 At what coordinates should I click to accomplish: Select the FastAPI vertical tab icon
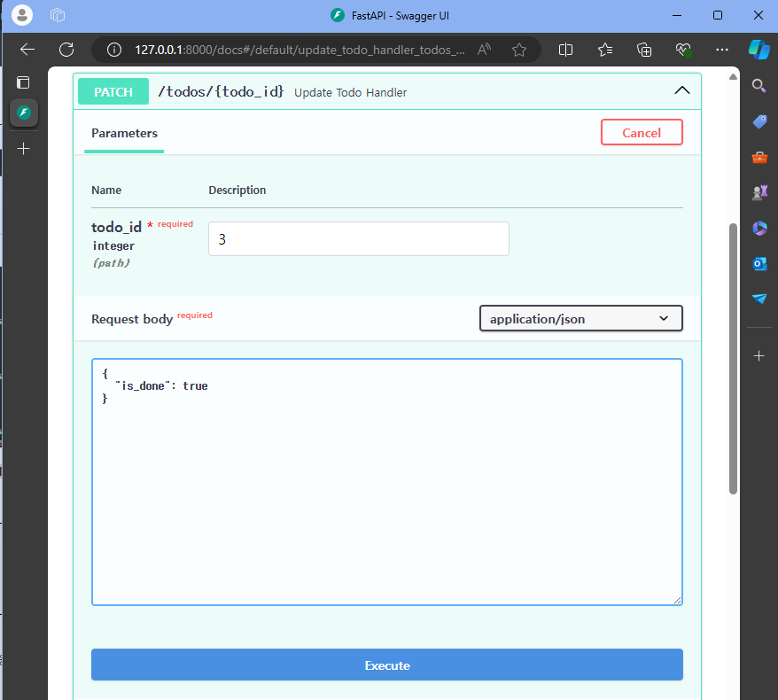[24, 113]
